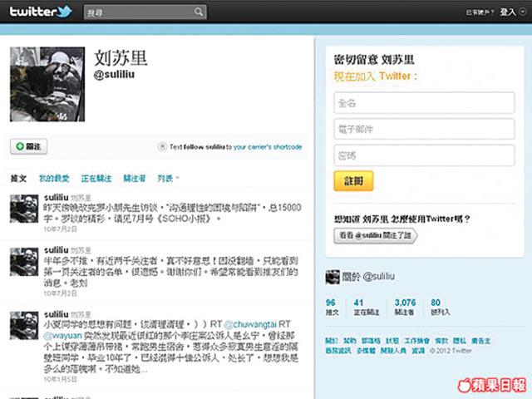532x399 pixels.
Task: Open the large 刘苏里 profile photo
Action: (x=47, y=84)
